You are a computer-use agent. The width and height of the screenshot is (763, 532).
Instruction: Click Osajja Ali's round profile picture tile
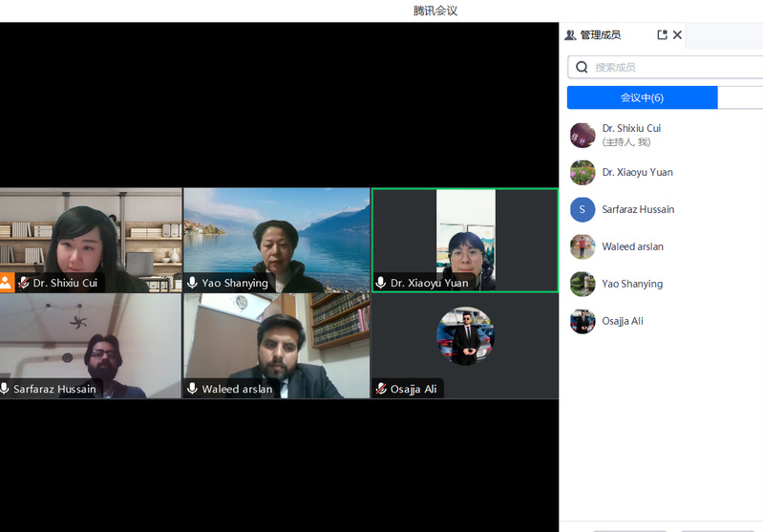pyautogui.click(x=466, y=336)
